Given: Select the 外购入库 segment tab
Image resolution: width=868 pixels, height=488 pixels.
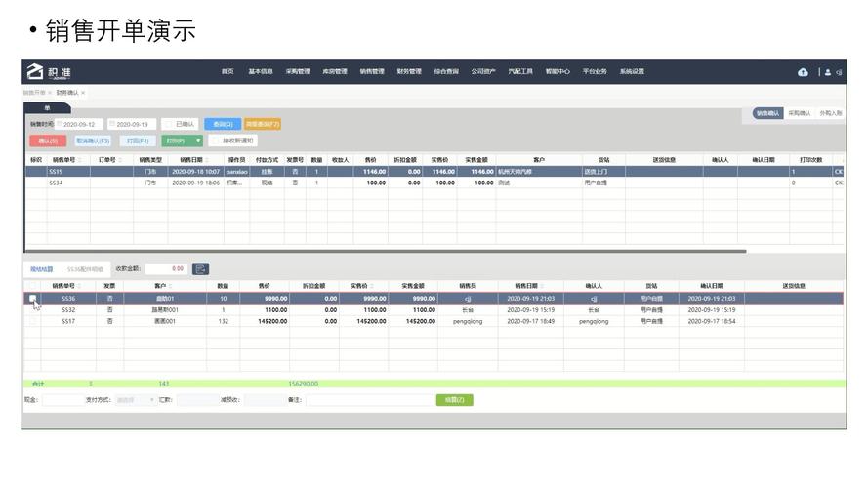Looking at the screenshot, I should 830,113.
